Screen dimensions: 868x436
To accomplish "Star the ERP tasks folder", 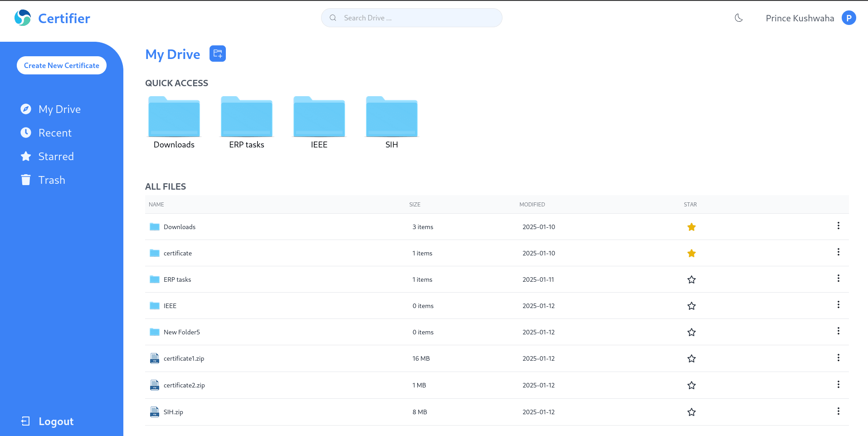I will tap(691, 279).
